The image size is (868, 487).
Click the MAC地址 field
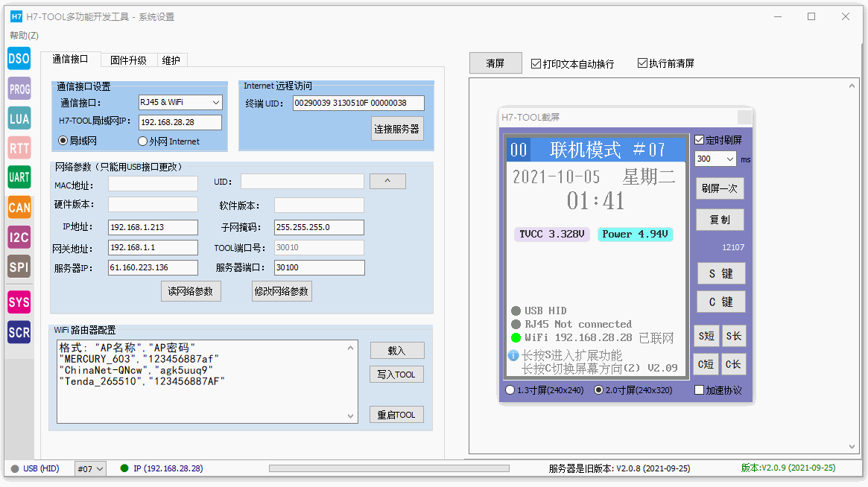[x=153, y=184]
